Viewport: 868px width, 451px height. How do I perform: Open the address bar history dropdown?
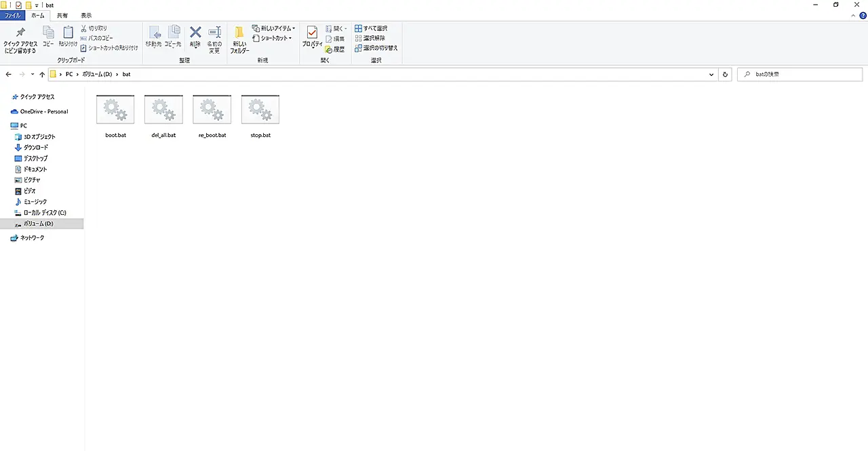711,75
